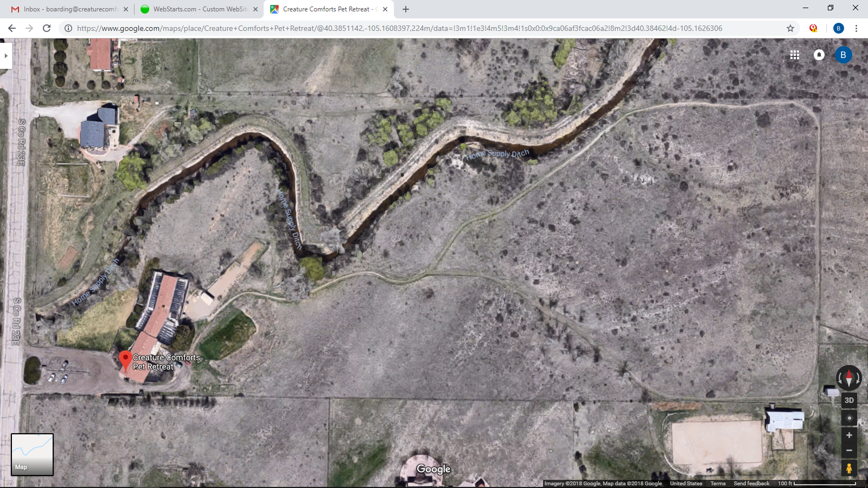Expand the collapsed side panel
The width and height of the screenshot is (868, 488).
pyautogui.click(x=6, y=55)
